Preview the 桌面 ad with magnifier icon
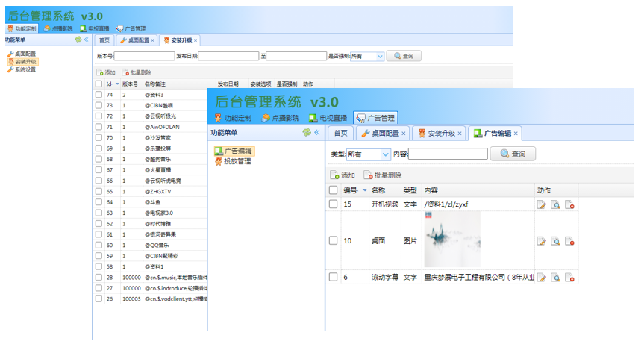This screenshot has width=644, height=344. (556, 241)
